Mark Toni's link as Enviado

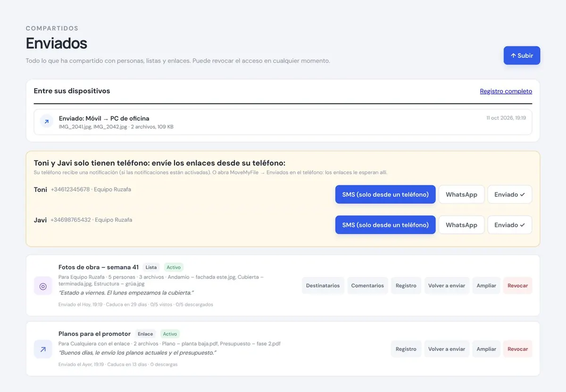coord(510,194)
